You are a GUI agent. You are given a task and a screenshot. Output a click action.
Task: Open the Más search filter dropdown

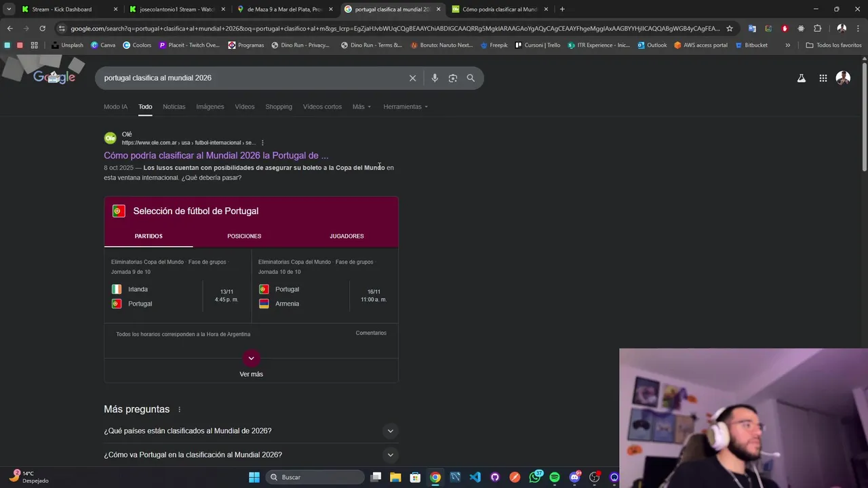tap(361, 106)
